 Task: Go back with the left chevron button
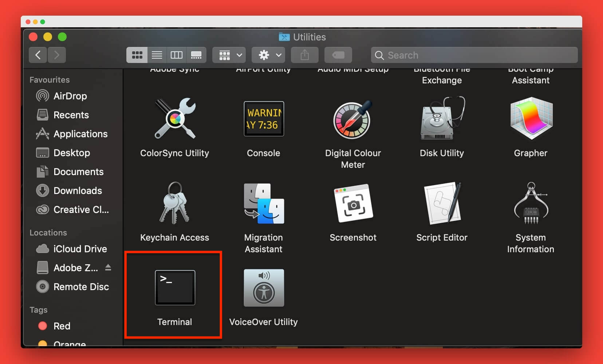38,55
